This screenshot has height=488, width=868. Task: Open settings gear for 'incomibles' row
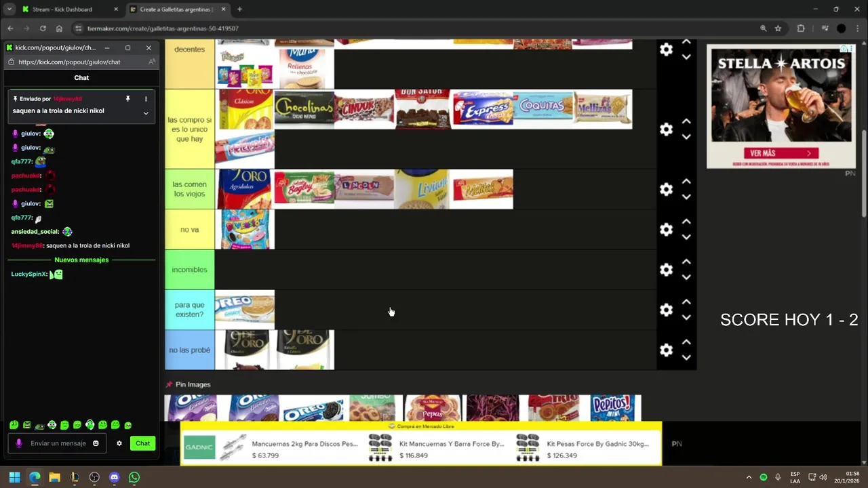click(x=666, y=270)
